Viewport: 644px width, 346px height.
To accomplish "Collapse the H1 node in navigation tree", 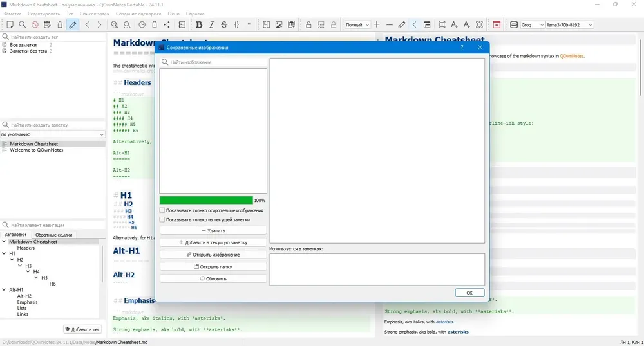I will (x=4, y=254).
